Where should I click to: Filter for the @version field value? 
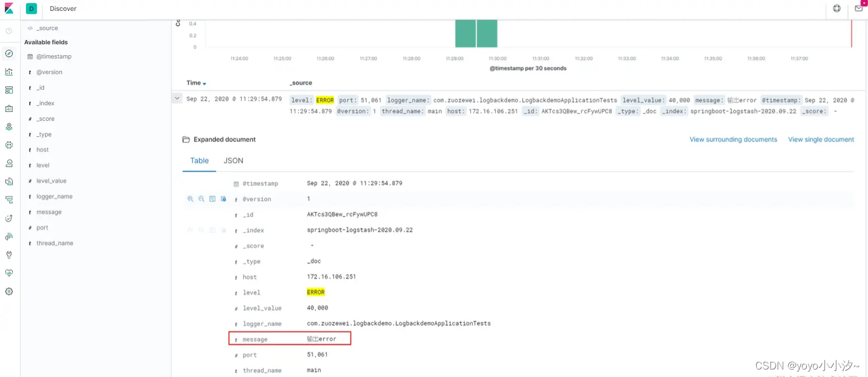pos(191,199)
